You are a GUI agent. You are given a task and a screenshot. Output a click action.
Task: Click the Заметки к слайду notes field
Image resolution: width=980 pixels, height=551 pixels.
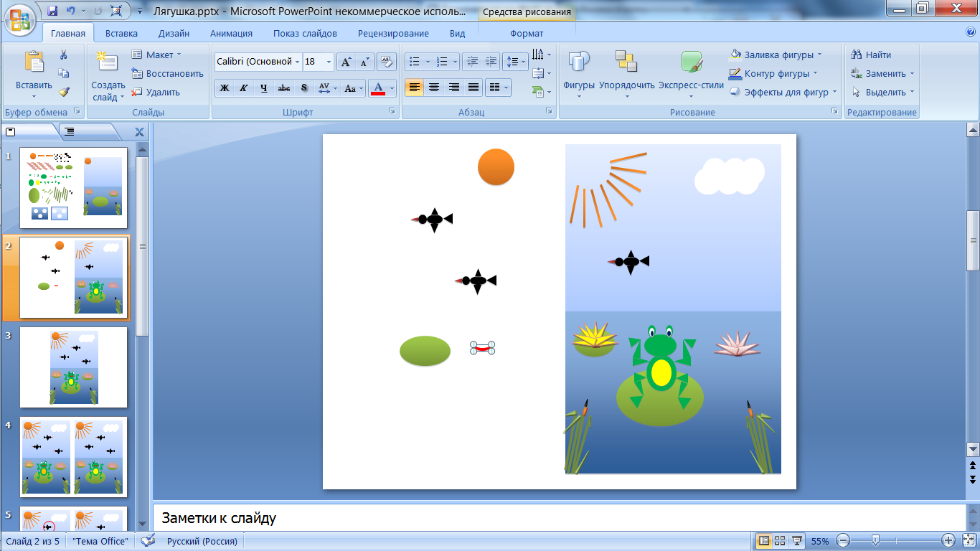coord(560,518)
